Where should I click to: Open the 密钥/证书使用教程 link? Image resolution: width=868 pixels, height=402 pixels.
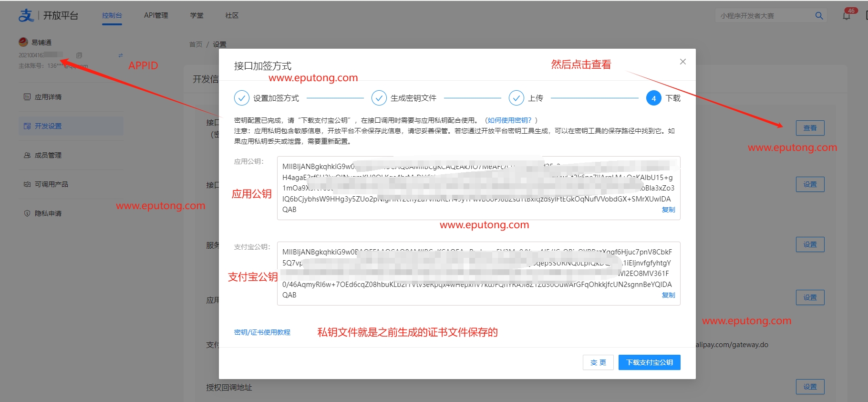262,332
